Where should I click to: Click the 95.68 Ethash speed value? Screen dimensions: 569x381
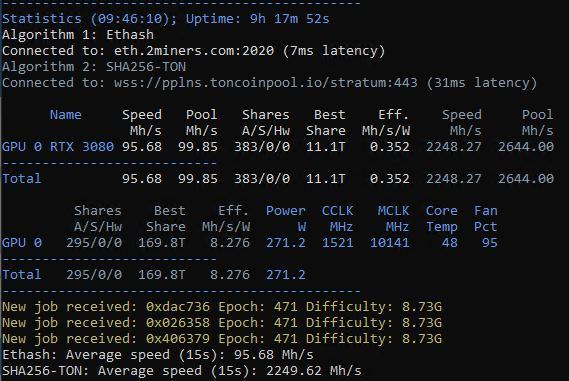point(142,146)
